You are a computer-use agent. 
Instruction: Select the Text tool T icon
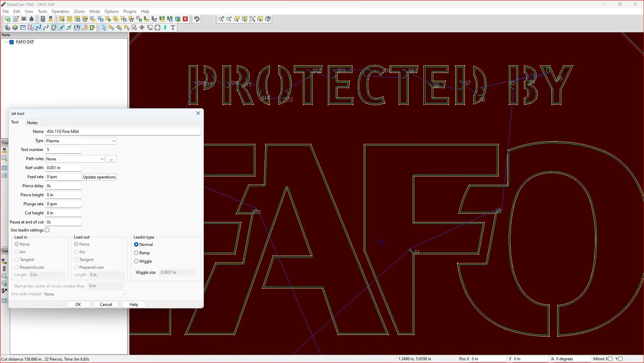(173, 28)
